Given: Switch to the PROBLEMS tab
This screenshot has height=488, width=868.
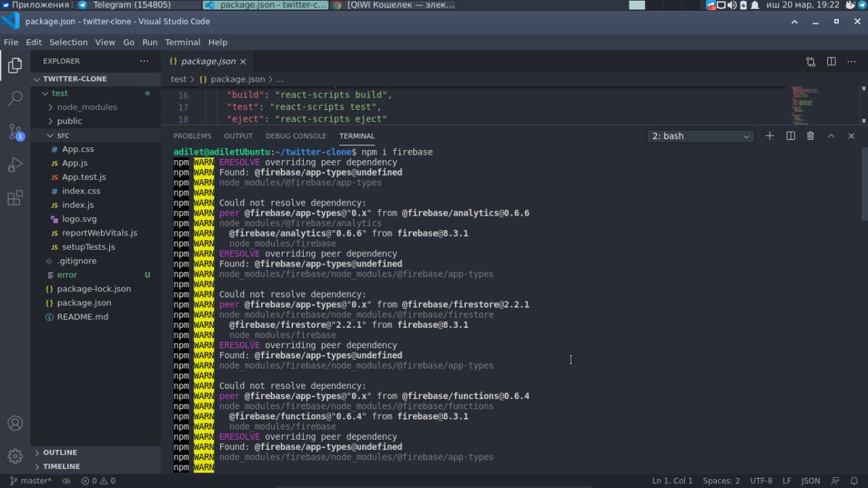Looking at the screenshot, I should point(193,136).
